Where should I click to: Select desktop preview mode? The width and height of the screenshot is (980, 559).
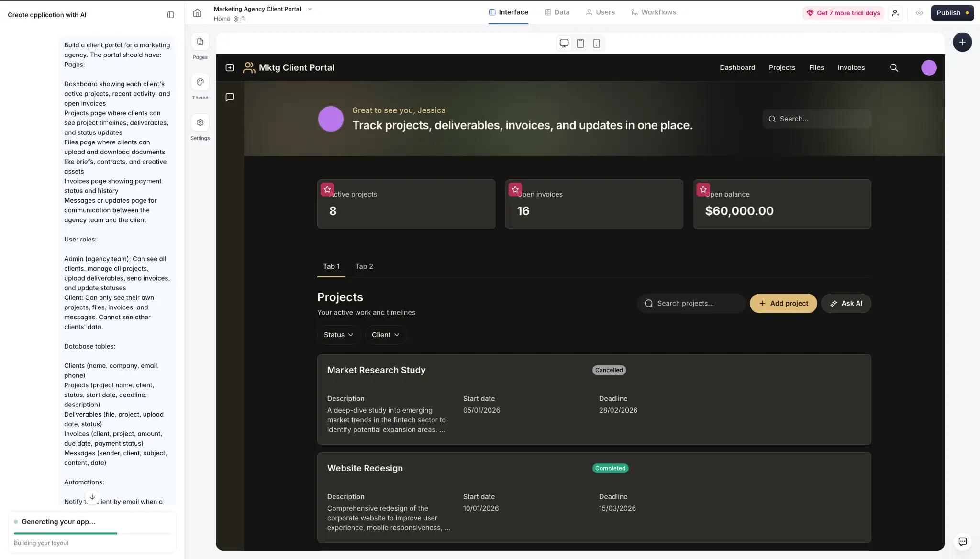pos(564,43)
